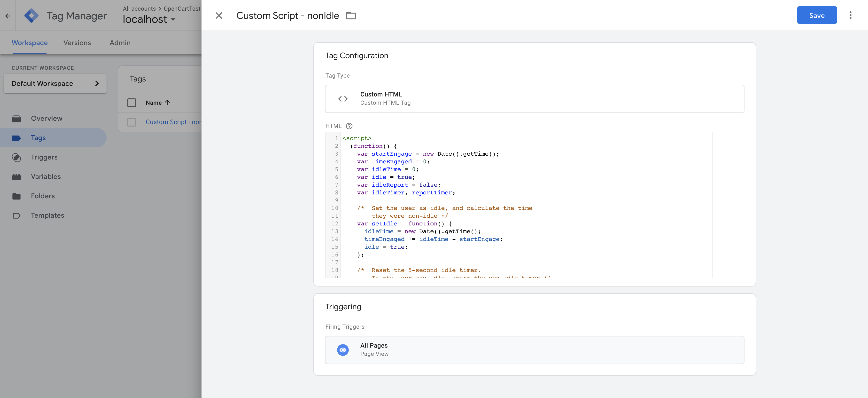
Task: Click the Overview sidebar icon
Action: click(16, 119)
